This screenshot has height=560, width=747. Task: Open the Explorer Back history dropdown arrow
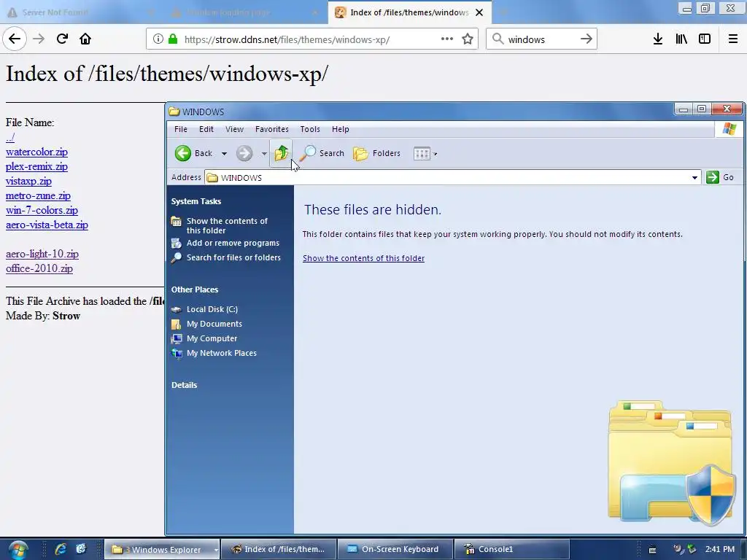[x=224, y=154]
